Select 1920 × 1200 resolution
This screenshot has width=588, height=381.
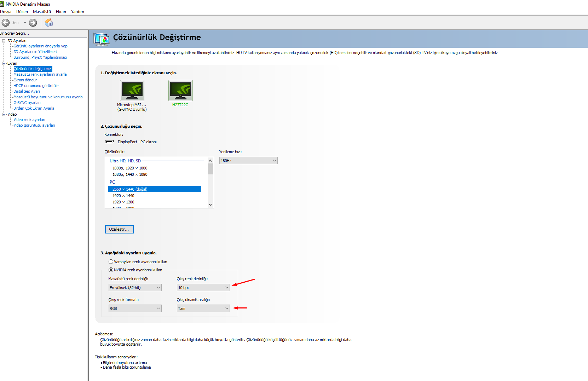123,202
